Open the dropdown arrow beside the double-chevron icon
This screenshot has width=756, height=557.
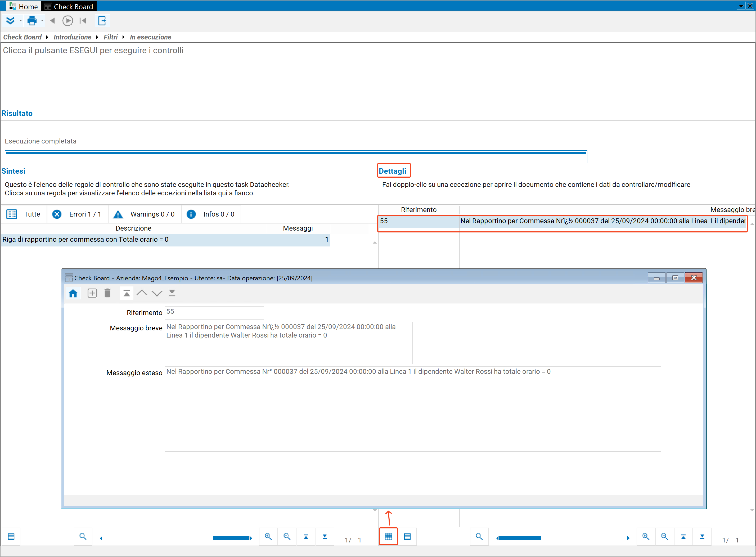pyautogui.click(x=21, y=21)
